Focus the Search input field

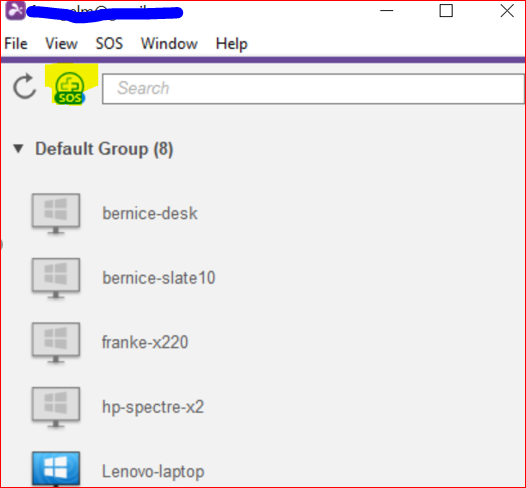313,89
